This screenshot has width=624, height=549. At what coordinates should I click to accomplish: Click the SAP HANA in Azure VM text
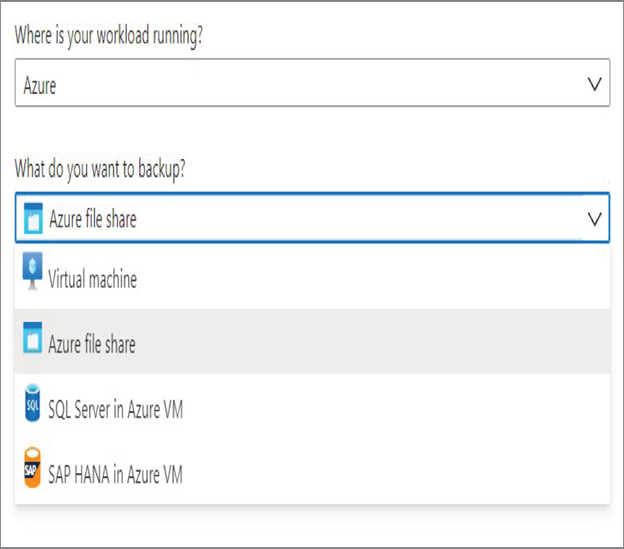(115, 474)
